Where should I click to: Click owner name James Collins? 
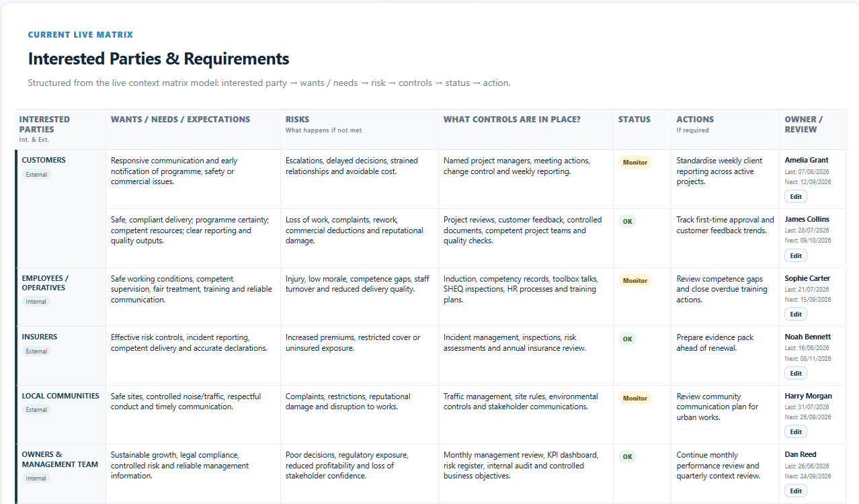pyautogui.click(x=807, y=219)
